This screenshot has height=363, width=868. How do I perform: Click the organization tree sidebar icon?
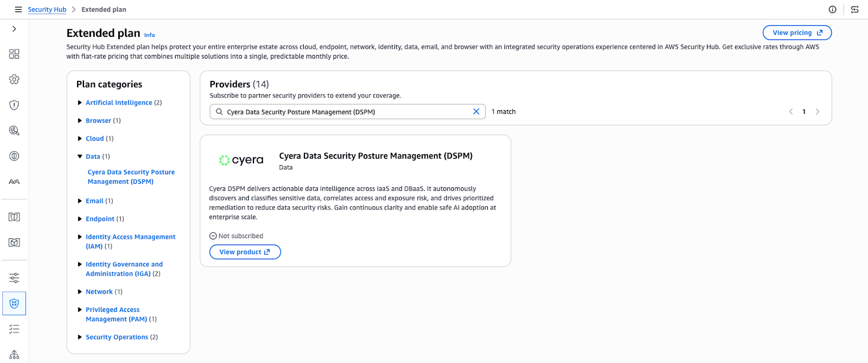tap(14, 354)
